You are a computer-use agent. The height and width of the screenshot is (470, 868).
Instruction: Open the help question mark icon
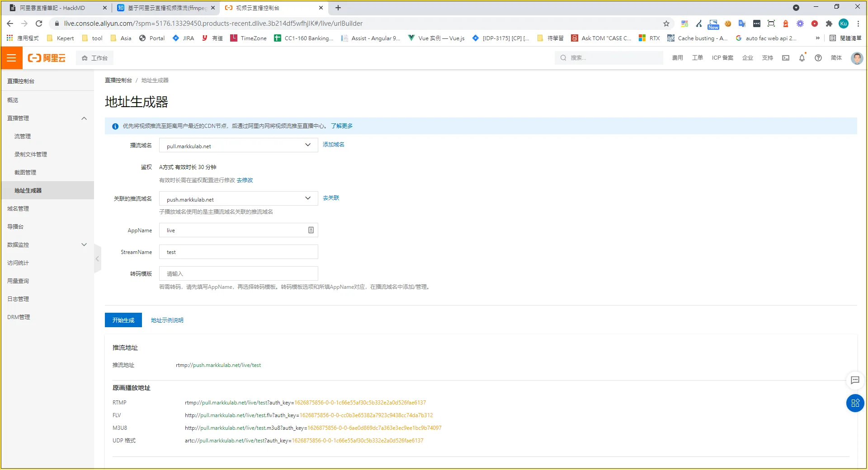pos(818,58)
